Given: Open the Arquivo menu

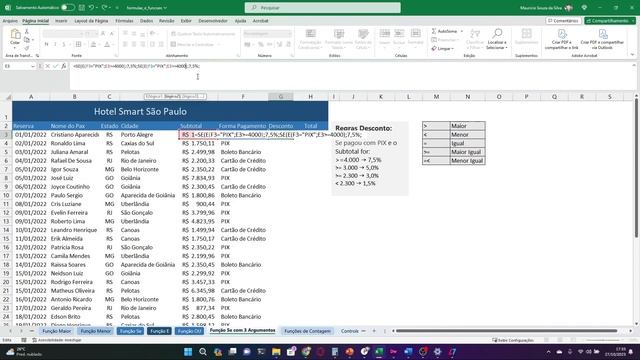Looking at the screenshot, I should point(10,21).
